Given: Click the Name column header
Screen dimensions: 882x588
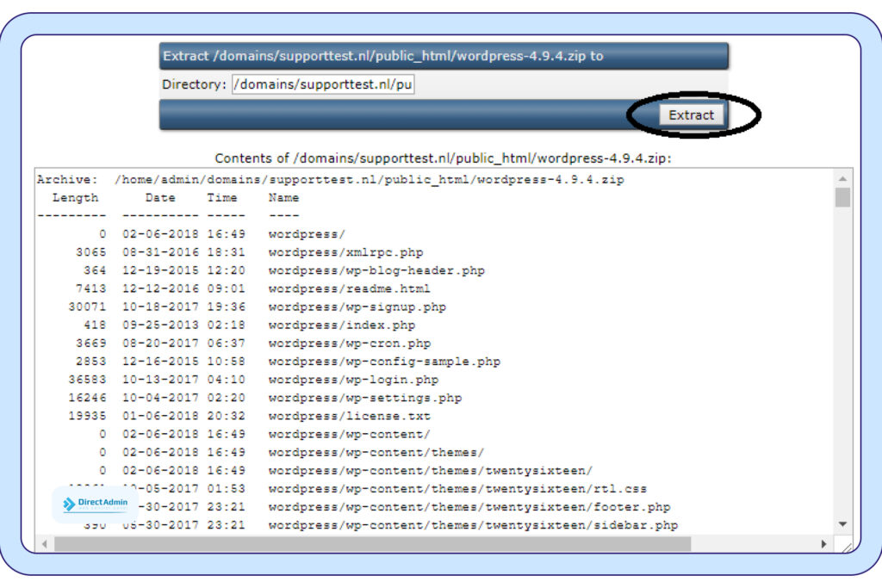Looking at the screenshot, I should pos(283,198).
